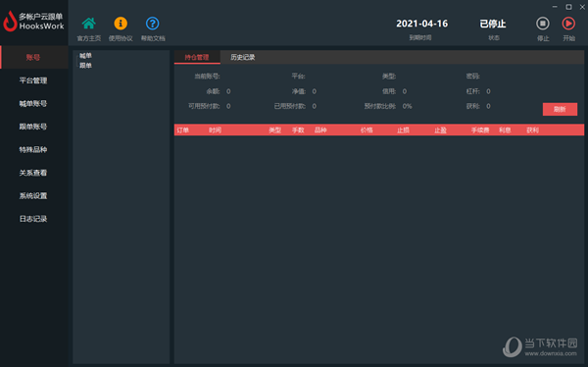The width and height of the screenshot is (588, 367).
Task: Switch to the 持仓管理 tab
Action: (x=197, y=57)
